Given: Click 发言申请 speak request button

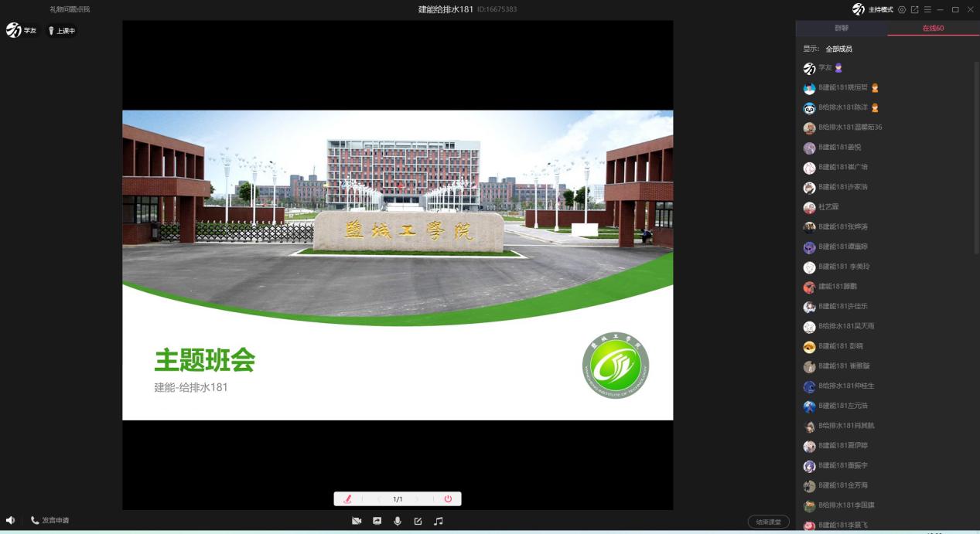Looking at the screenshot, I should pyautogui.click(x=50, y=521).
